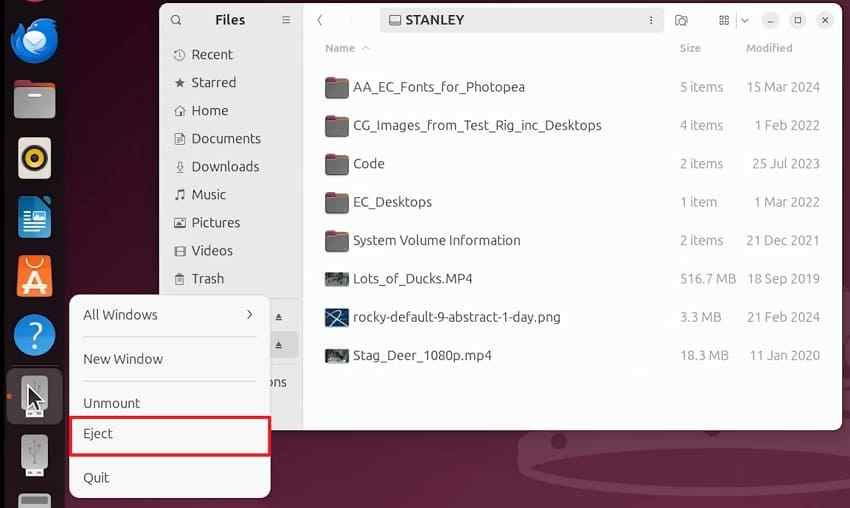Sort by the Modified column header
850x508 pixels.
tap(769, 48)
